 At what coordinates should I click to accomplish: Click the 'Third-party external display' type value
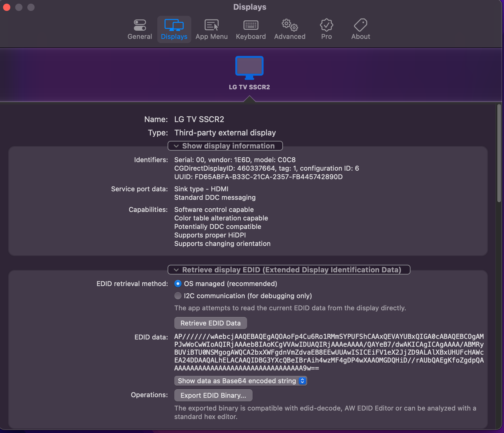(x=225, y=133)
